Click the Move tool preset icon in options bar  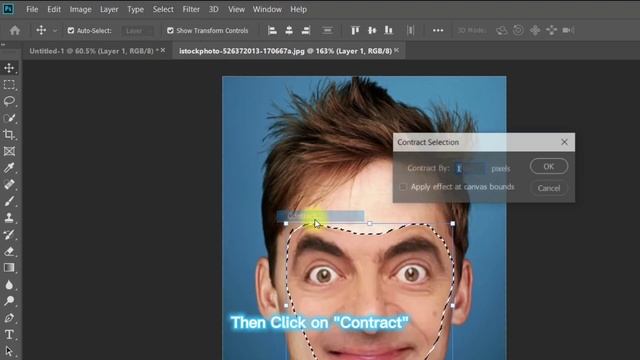(x=41, y=30)
